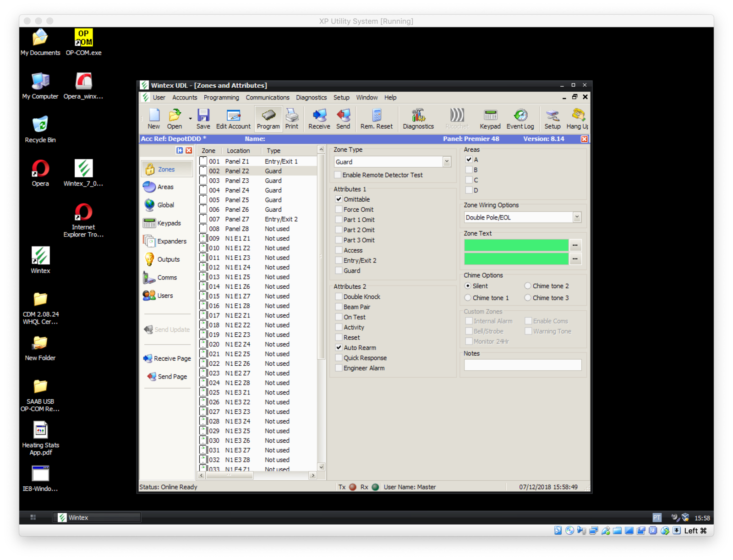Open the Communications menu
Viewport: 733px width, 560px height.
[x=268, y=98]
